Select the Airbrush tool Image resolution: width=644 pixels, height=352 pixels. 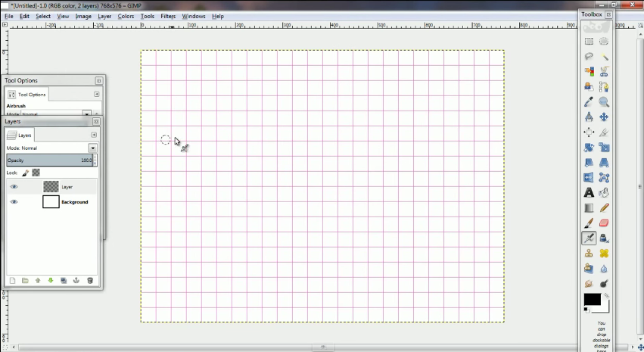pyautogui.click(x=589, y=238)
